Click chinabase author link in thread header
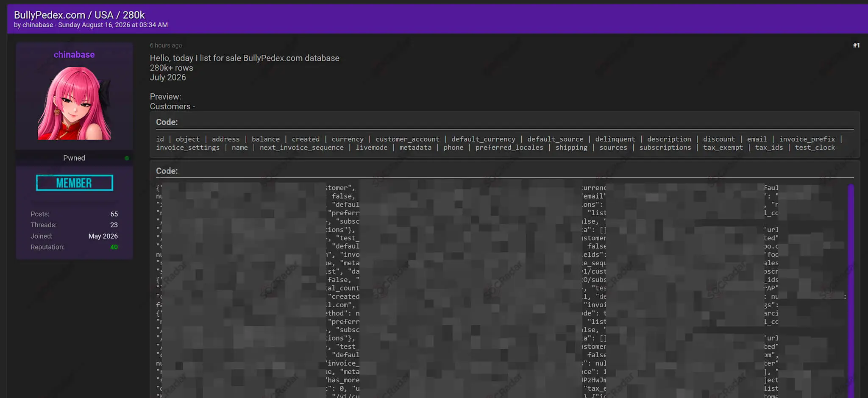Screen dimensions: 868x398 click(38, 25)
